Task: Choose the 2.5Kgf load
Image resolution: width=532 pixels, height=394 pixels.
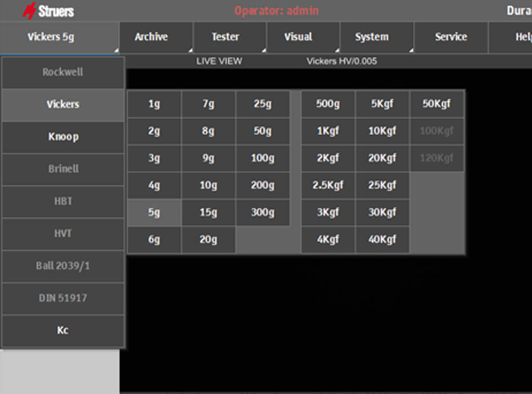Action: [x=328, y=185]
